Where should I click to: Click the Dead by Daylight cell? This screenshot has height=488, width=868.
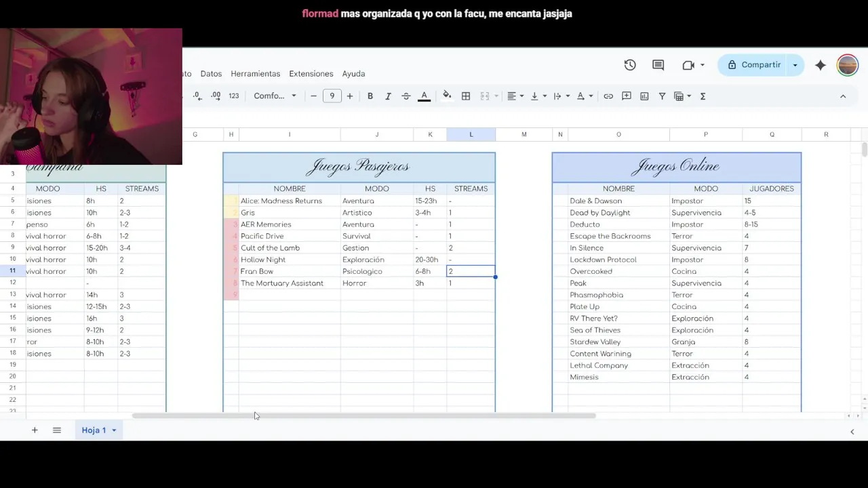(x=618, y=213)
